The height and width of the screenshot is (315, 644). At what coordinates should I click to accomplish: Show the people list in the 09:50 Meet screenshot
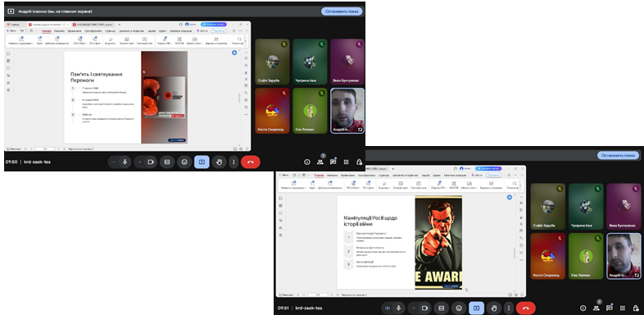[x=320, y=162]
